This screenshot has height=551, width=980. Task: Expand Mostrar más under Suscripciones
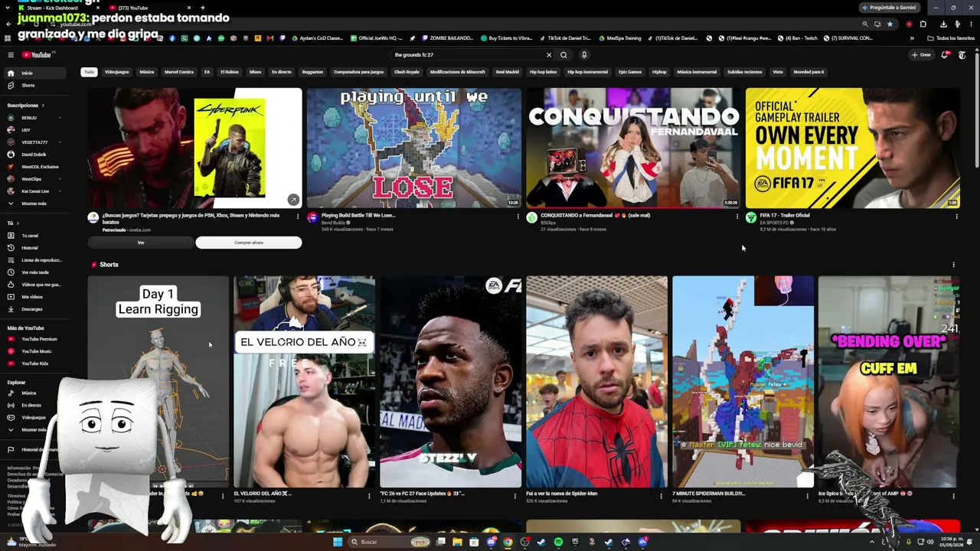point(35,204)
